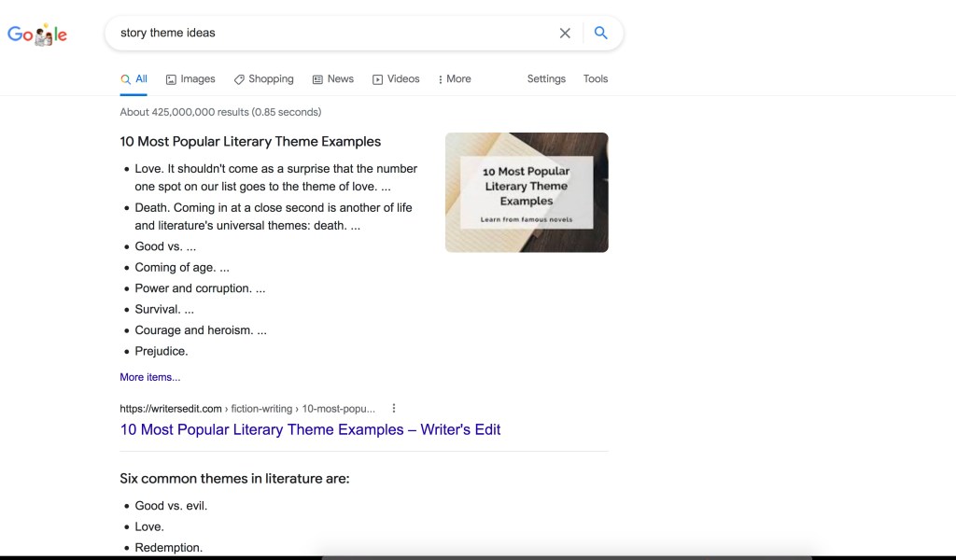
Task: Switch to the Shopping results tab
Action: (x=263, y=79)
